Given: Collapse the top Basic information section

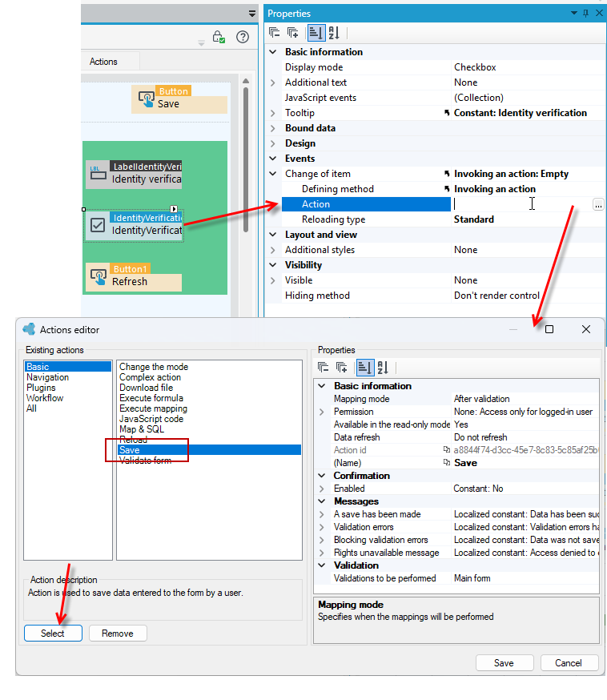Looking at the screenshot, I should click(273, 52).
